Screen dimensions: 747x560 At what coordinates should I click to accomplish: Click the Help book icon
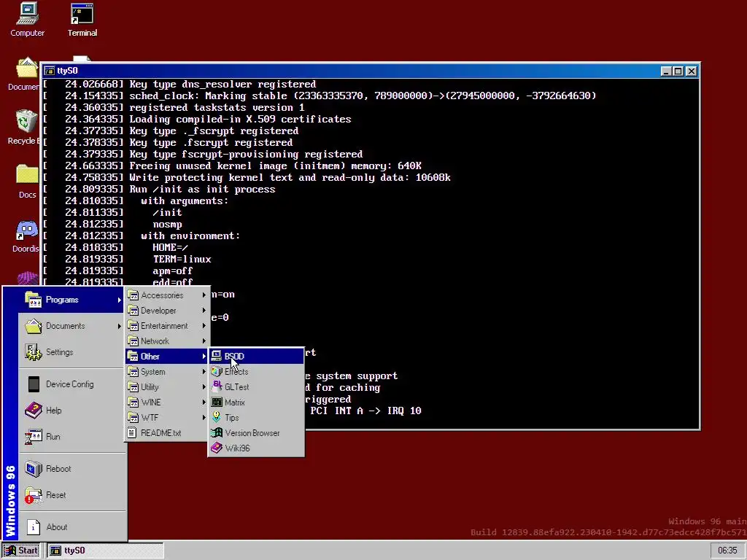click(x=34, y=410)
